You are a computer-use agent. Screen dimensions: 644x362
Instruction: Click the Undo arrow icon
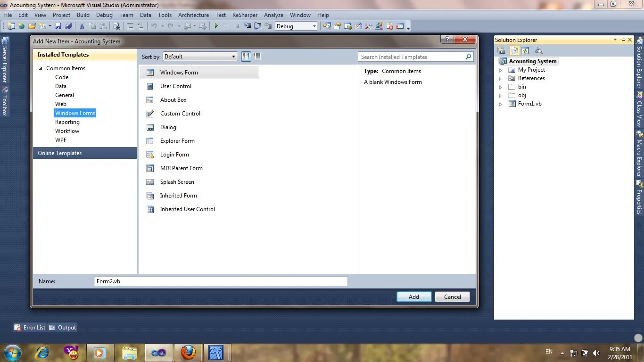[154, 26]
